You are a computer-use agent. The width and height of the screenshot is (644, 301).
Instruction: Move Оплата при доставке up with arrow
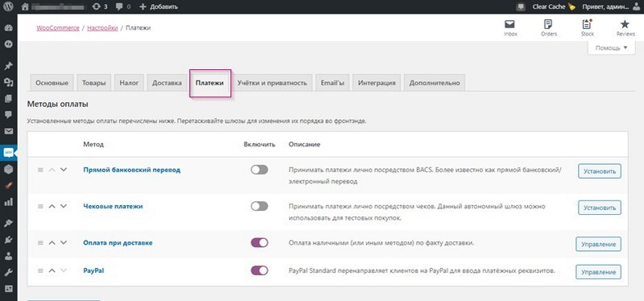pyautogui.click(x=52, y=243)
